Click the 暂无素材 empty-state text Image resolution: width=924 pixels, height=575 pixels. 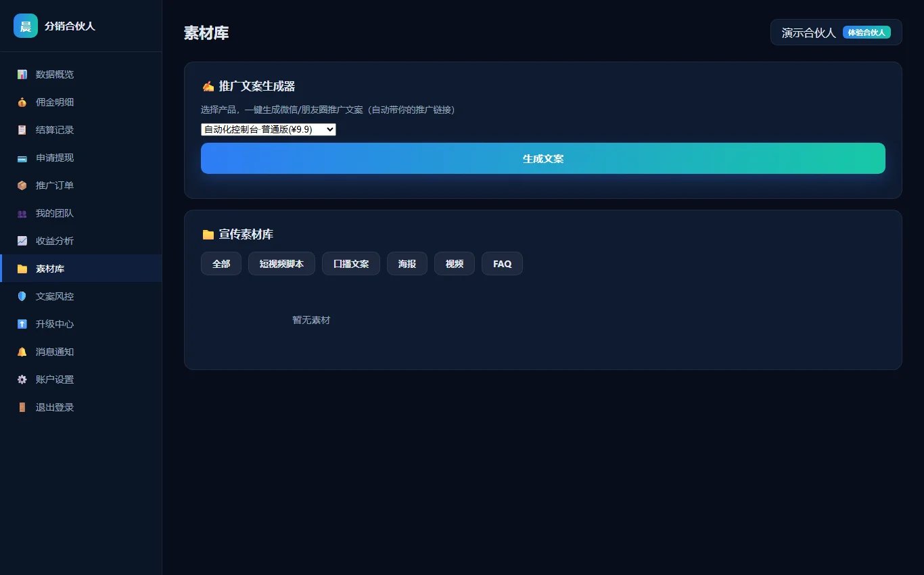pyautogui.click(x=311, y=320)
